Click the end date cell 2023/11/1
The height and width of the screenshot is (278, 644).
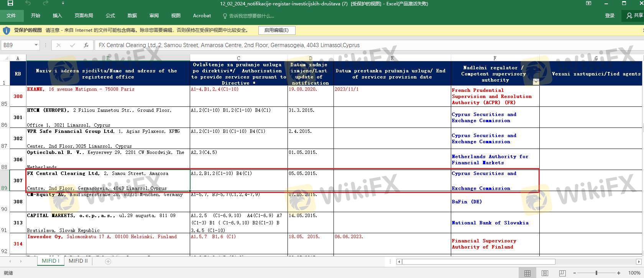point(392,96)
